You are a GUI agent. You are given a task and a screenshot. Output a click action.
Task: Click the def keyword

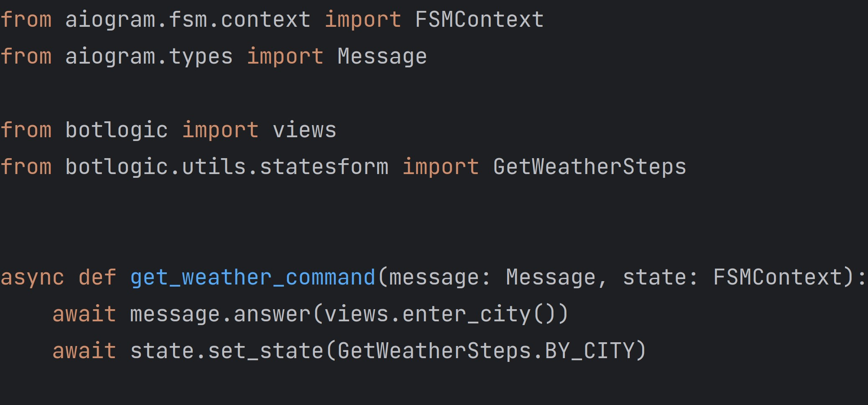(97, 277)
